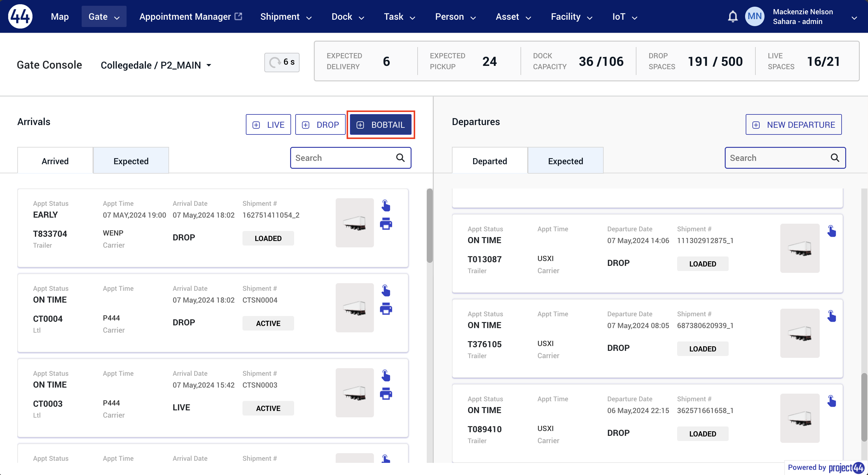Screen dimensions: 868x475
Task: Open trailer thumbnail for T833704
Action: click(354, 223)
